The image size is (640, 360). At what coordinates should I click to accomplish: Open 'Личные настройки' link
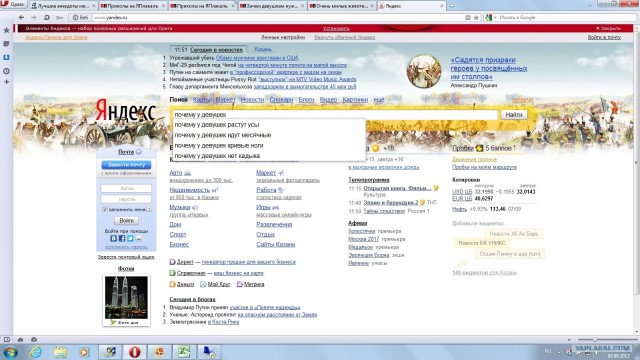[x=283, y=37]
